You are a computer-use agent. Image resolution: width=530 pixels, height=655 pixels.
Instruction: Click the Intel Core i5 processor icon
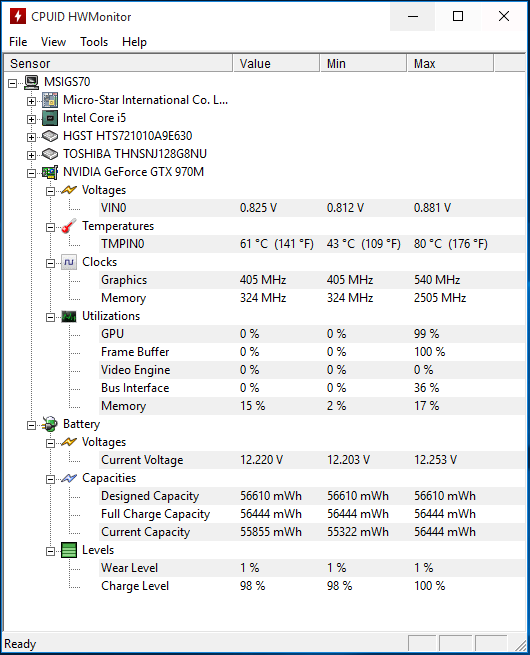pyautogui.click(x=50, y=118)
